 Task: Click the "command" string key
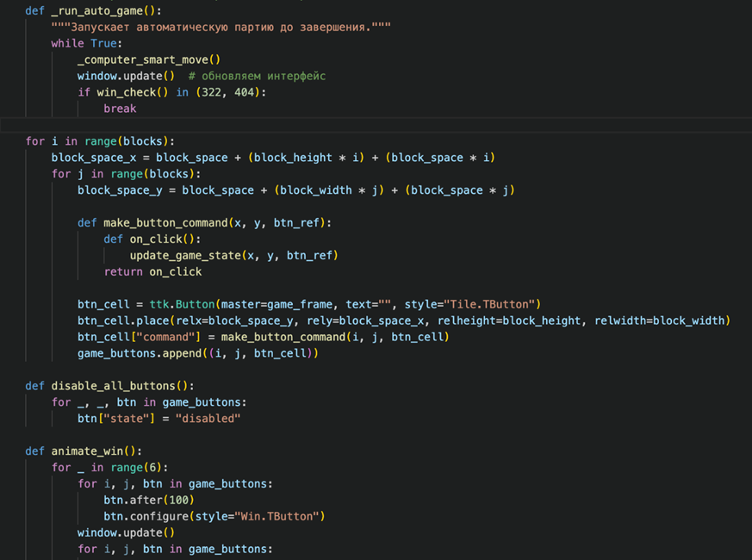(x=165, y=337)
